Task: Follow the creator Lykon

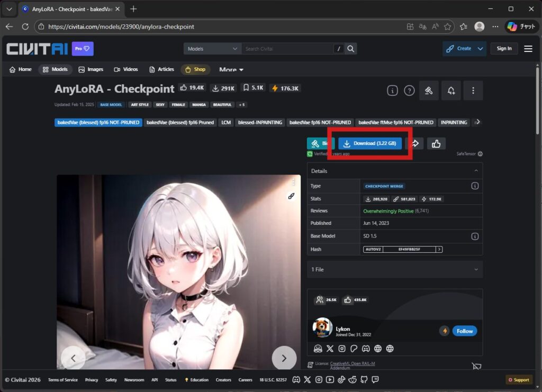Action: click(464, 331)
